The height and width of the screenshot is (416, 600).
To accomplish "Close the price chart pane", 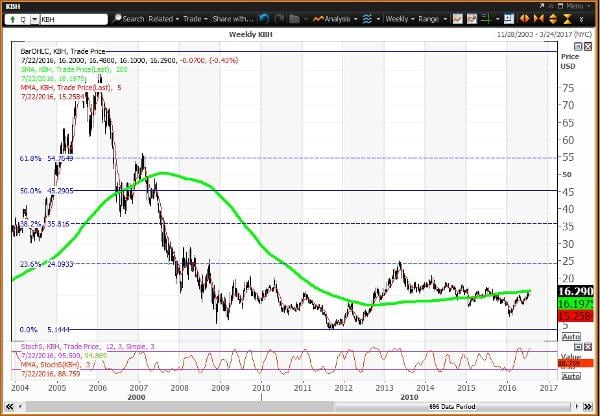I will tap(587, 47).
